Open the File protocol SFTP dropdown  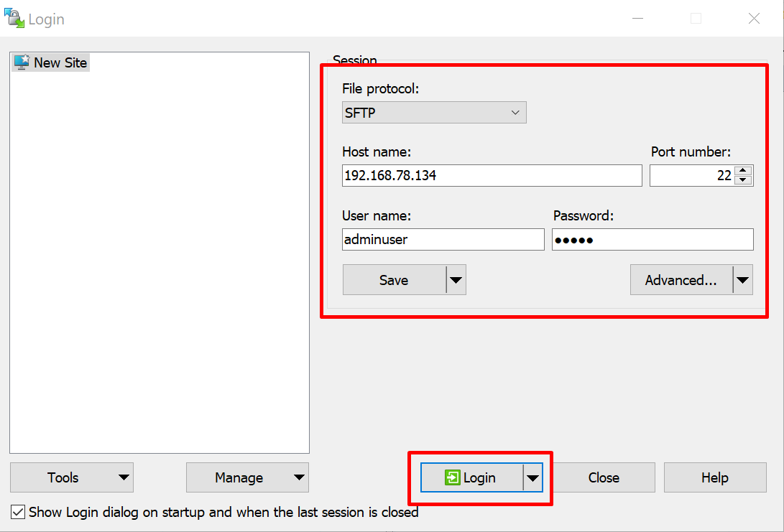pyautogui.click(x=434, y=113)
